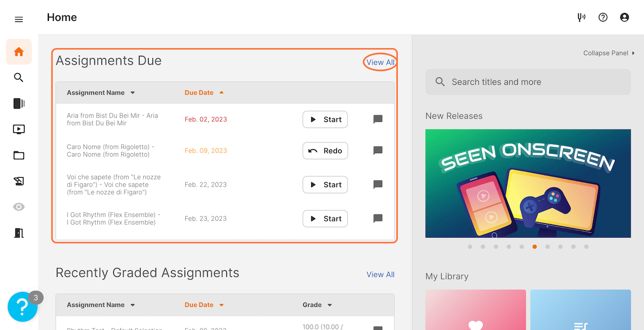
Task: Open comments for Voi che sapete assignment
Action: click(378, 185)
